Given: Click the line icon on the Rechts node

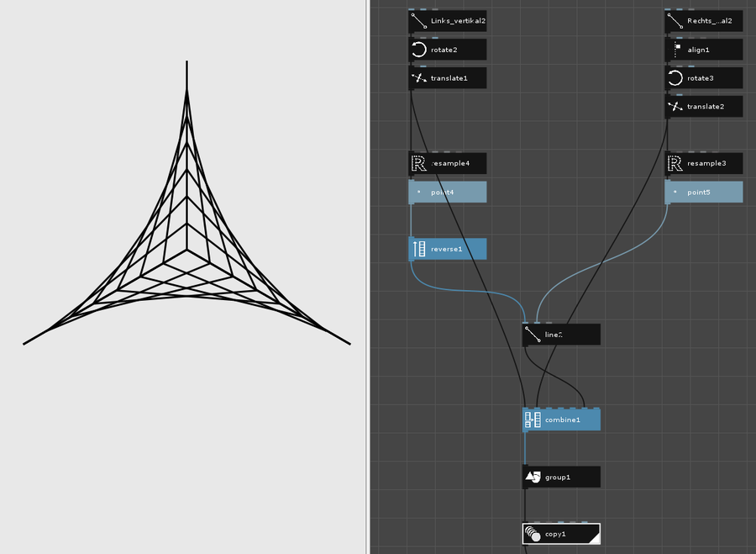Looking at the screenshot, I should pyautogui.click(x=675, y=21).
